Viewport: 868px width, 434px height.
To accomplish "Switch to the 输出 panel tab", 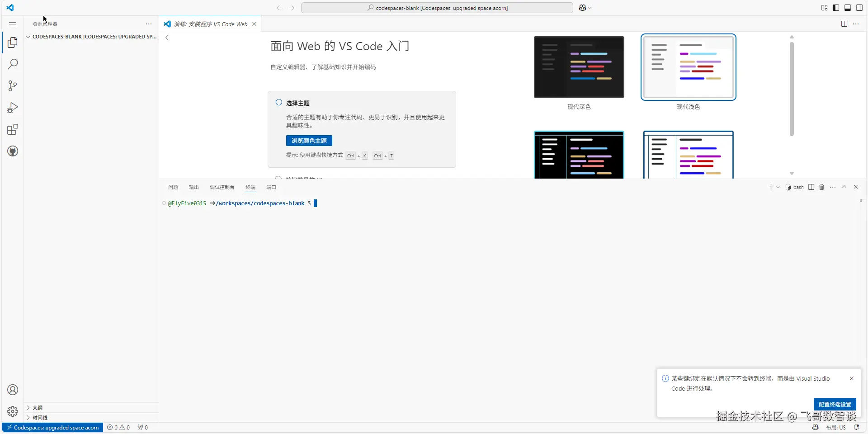I will (x=194, y=187).
